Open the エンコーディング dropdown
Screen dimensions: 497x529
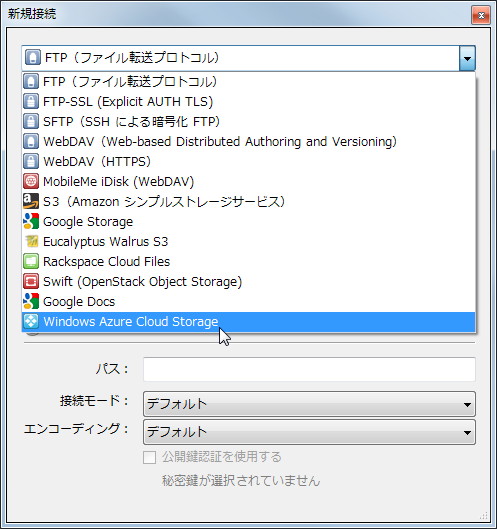tap(309, 432)
